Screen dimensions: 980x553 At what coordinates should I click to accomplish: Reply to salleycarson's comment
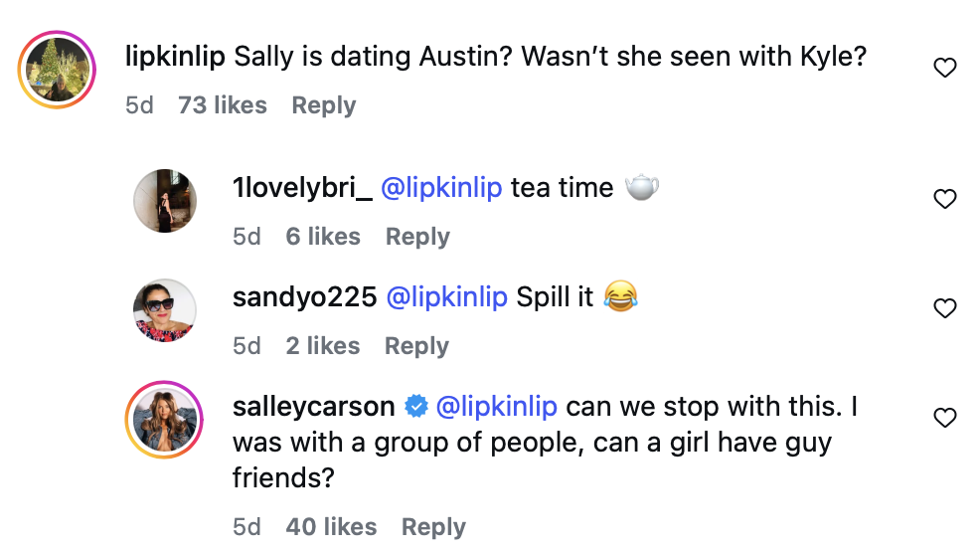[x=433, y=527]
